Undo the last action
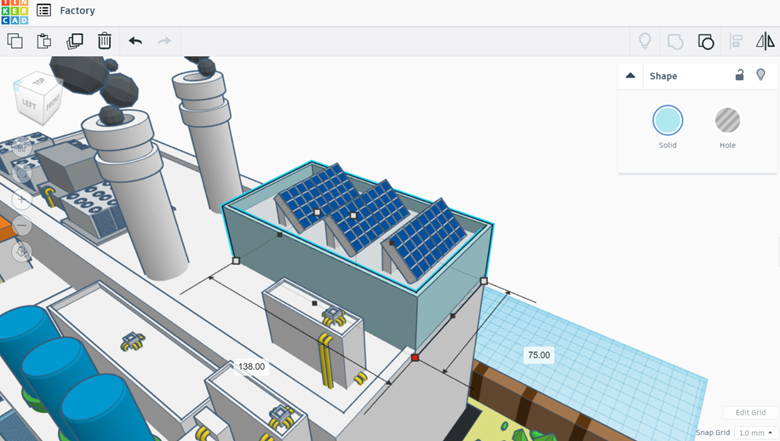This screenshot has height=441, width=780. click(x=135, y=41)
